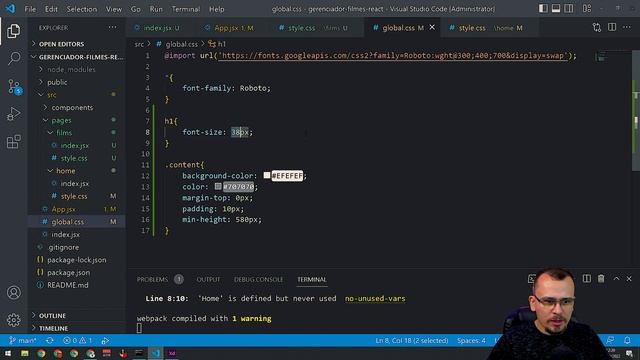Open the Run menu

click(x=156, y=9)
